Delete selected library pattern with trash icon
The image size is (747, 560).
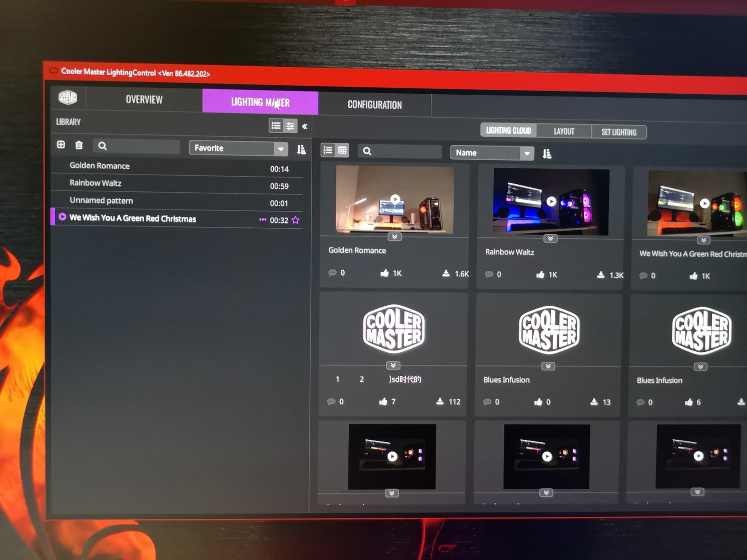(x=79, y=145)
